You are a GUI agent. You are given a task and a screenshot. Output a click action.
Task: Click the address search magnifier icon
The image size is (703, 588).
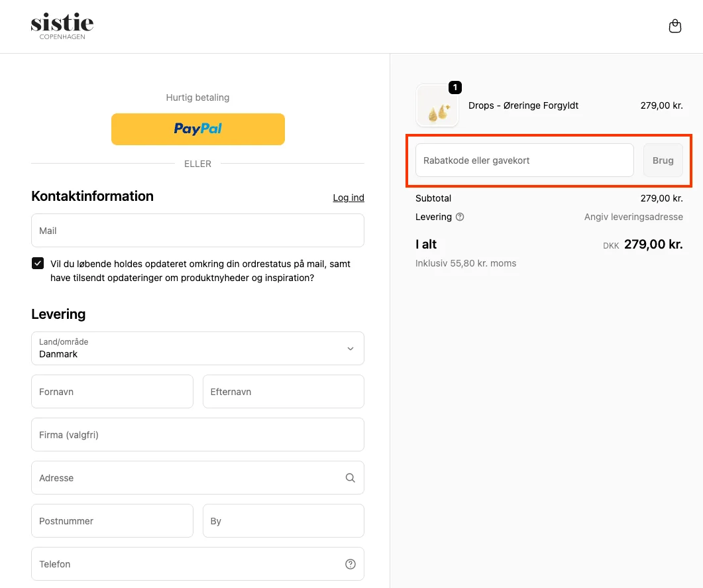pos(350,478)
